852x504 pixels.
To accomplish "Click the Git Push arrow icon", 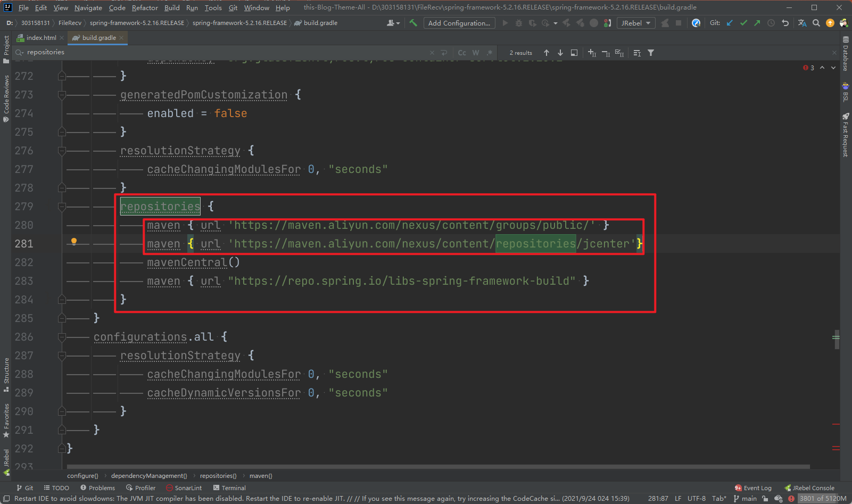I will pyautogui.click(x=757, y=23).
